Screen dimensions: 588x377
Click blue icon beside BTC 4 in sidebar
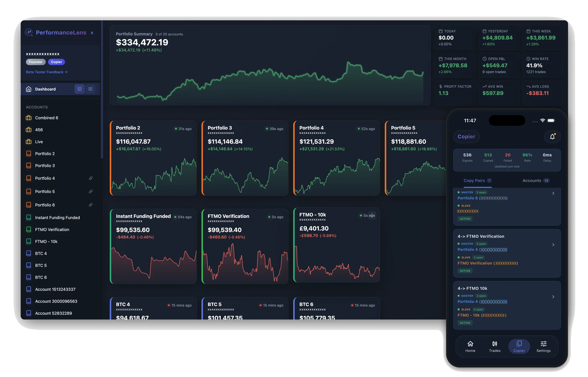29,253
